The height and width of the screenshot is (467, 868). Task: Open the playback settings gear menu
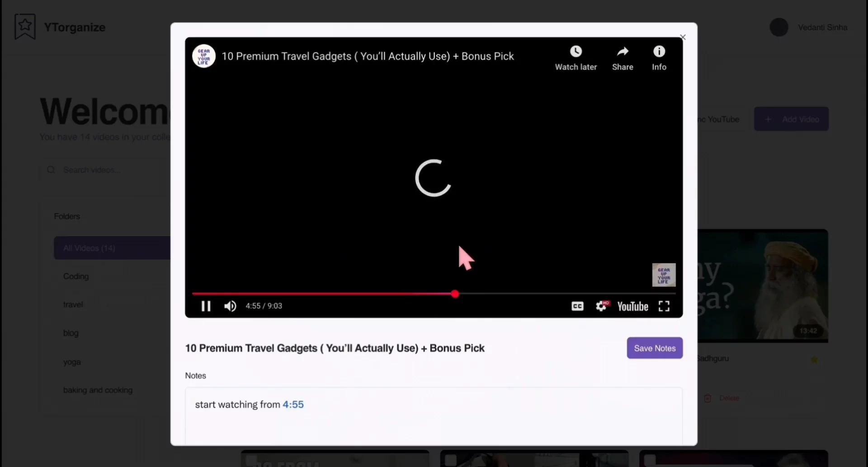pos(602,306)
